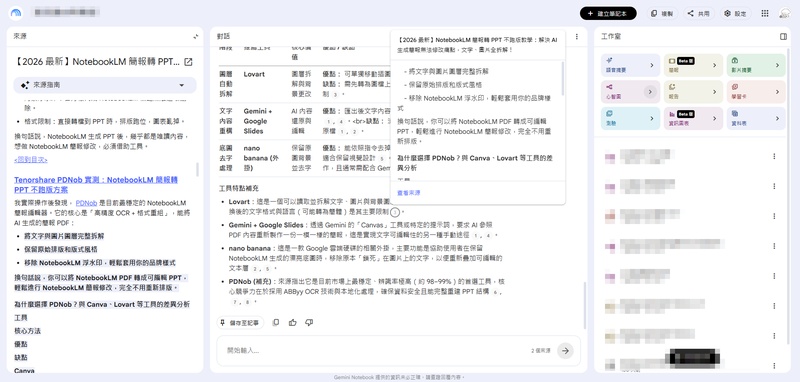This screenshot has height=382, width=800.
Task: Open the Google apps grid
Action: click(765, 14)
